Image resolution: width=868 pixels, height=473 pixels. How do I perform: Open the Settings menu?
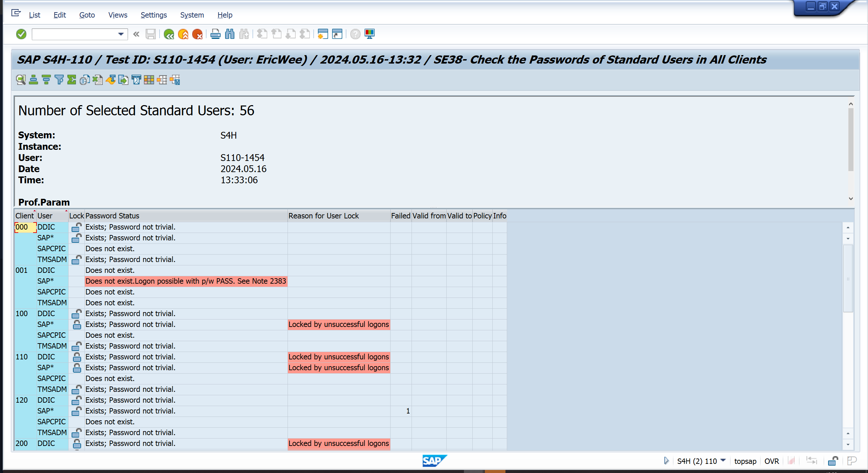click(153, 15)
